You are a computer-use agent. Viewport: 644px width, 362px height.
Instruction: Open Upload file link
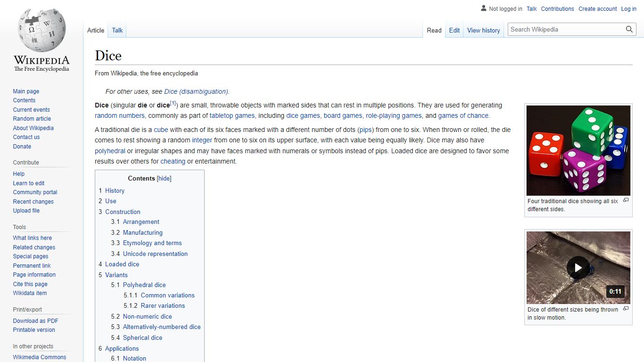tap(26, 211)
